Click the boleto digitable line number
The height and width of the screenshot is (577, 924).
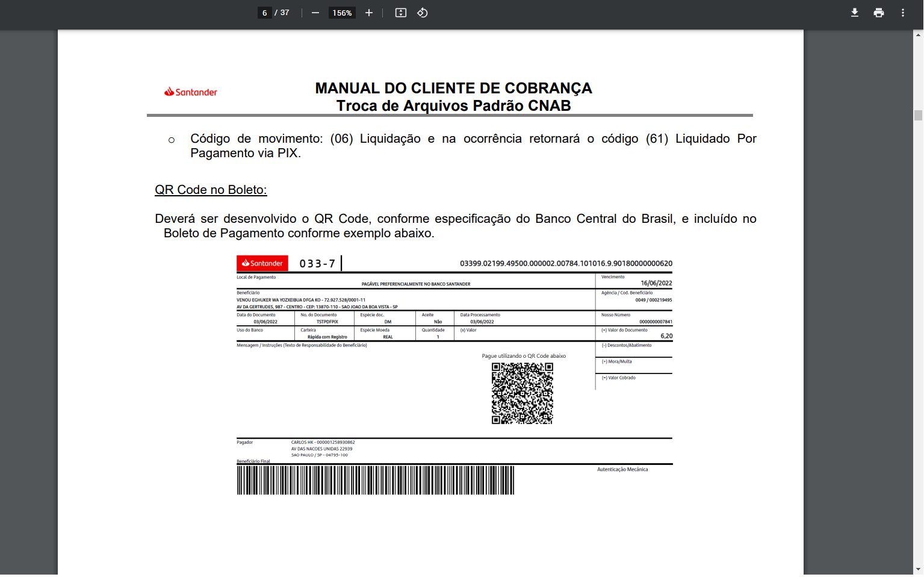point(566,263)
